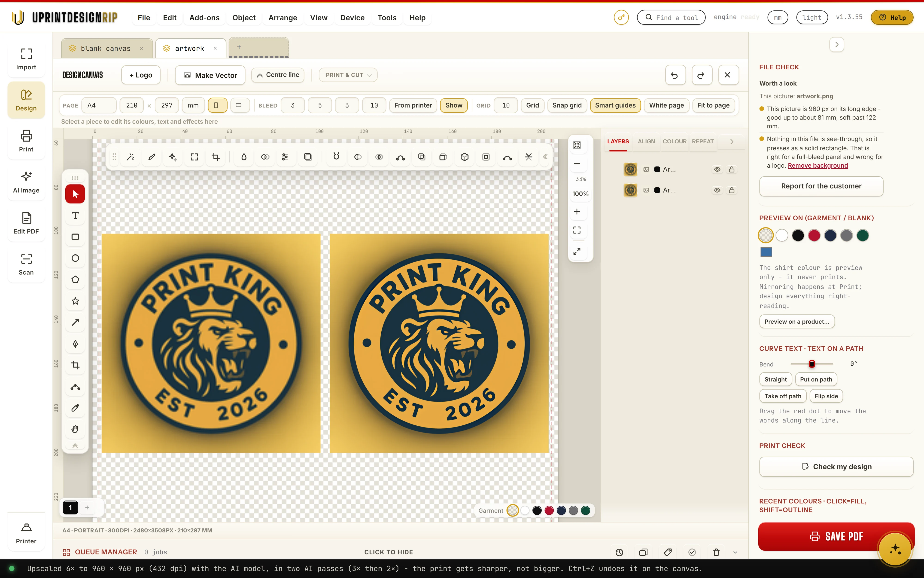Choose the ellipse shape tool
Screen dimensions: 924x578
[x=75, y=258]
